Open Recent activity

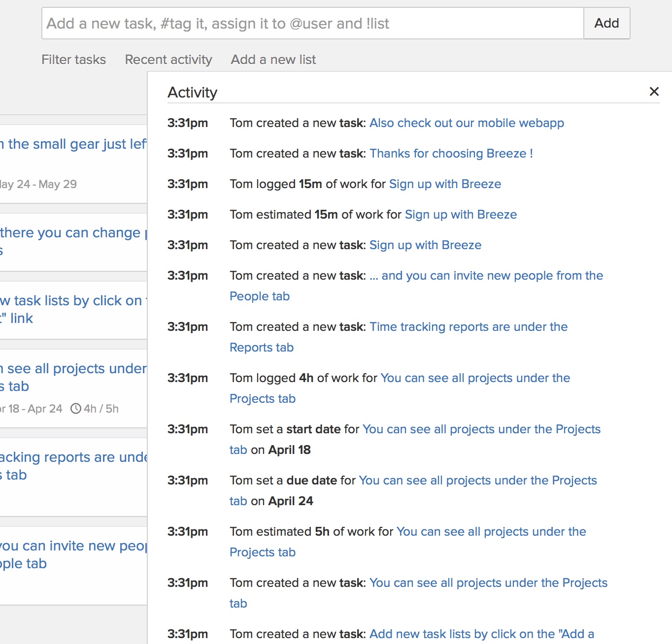point(168,60)
